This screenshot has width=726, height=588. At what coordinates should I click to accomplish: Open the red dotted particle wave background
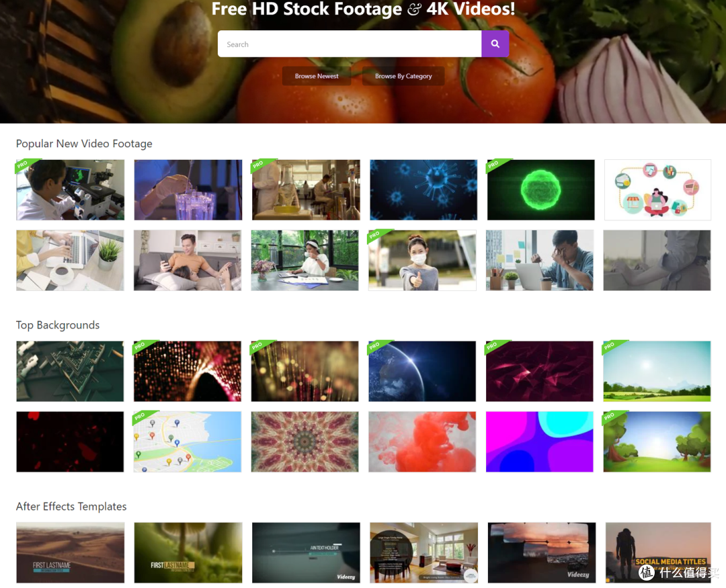point(188,372)
